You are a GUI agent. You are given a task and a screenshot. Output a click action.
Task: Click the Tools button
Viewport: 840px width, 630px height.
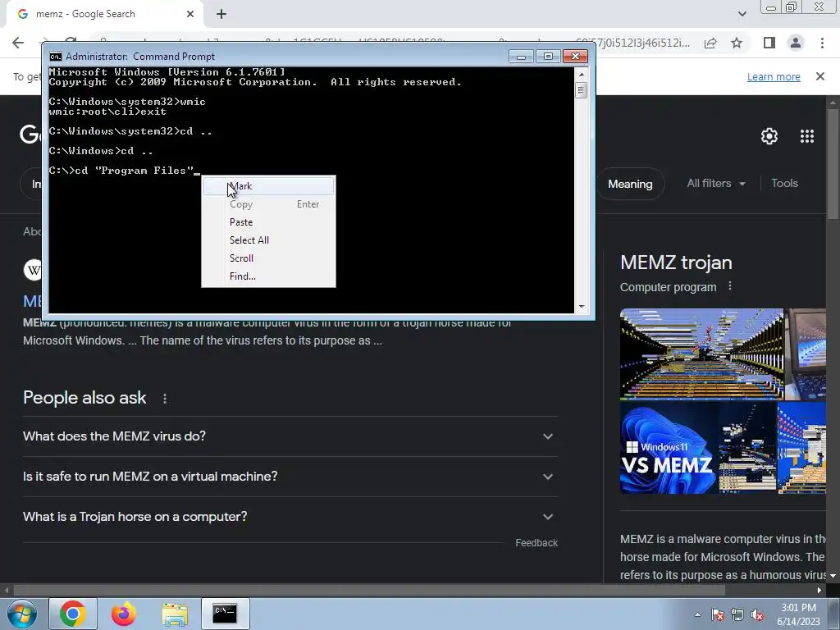click(784, 183)
